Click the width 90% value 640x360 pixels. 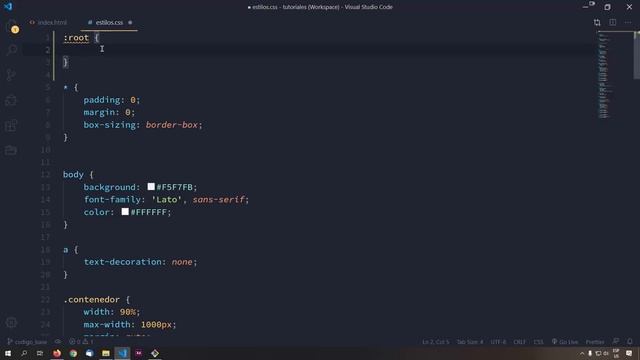pyautogui.click(x=127, y=312)
